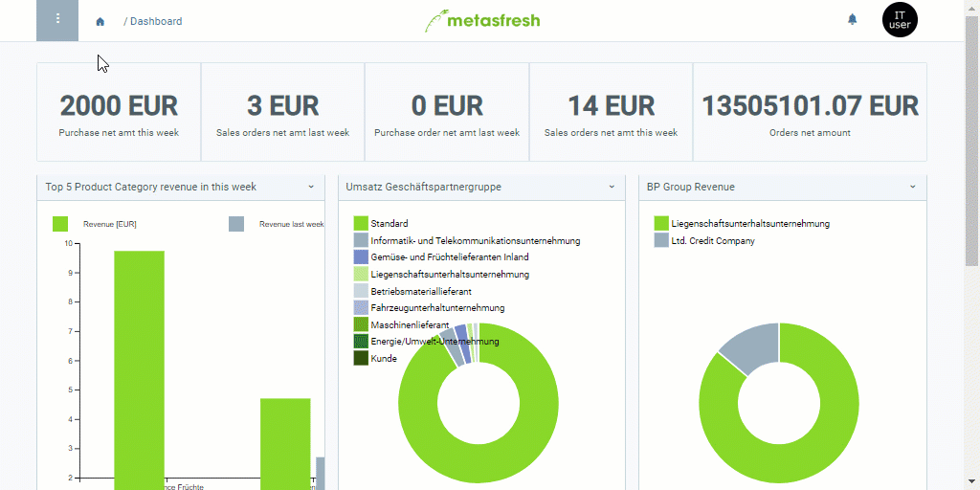
Task: Click the tallest green revenue bar
Action: click(x=140, y=370)
